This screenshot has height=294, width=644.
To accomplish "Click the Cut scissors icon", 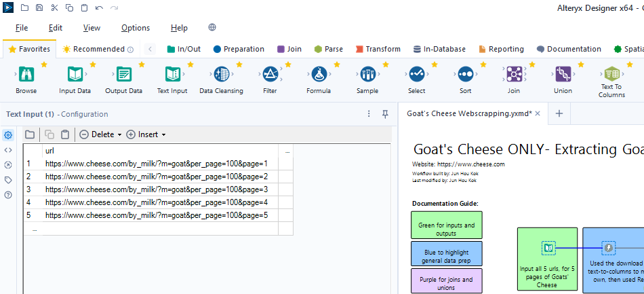I will (x=55, y=7).
